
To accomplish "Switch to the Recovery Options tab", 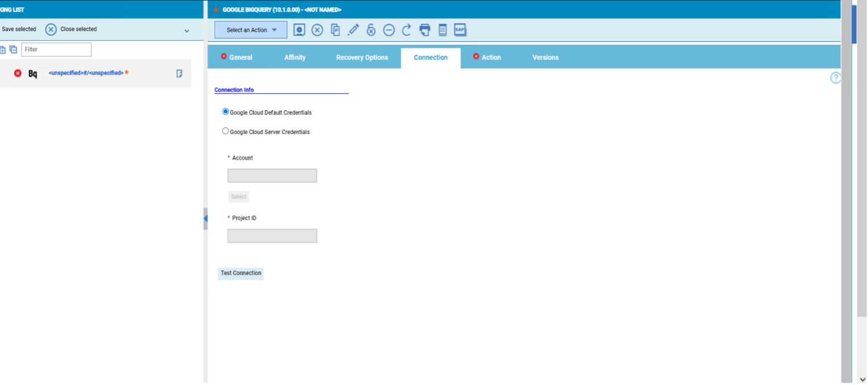I will tap(362, 57).
